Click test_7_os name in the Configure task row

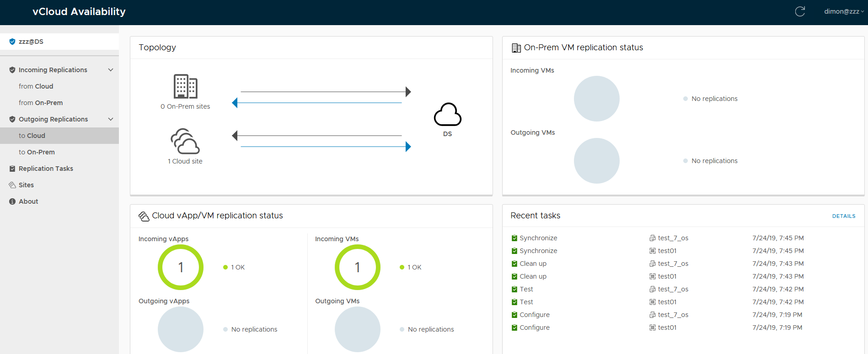coord(673,315)
